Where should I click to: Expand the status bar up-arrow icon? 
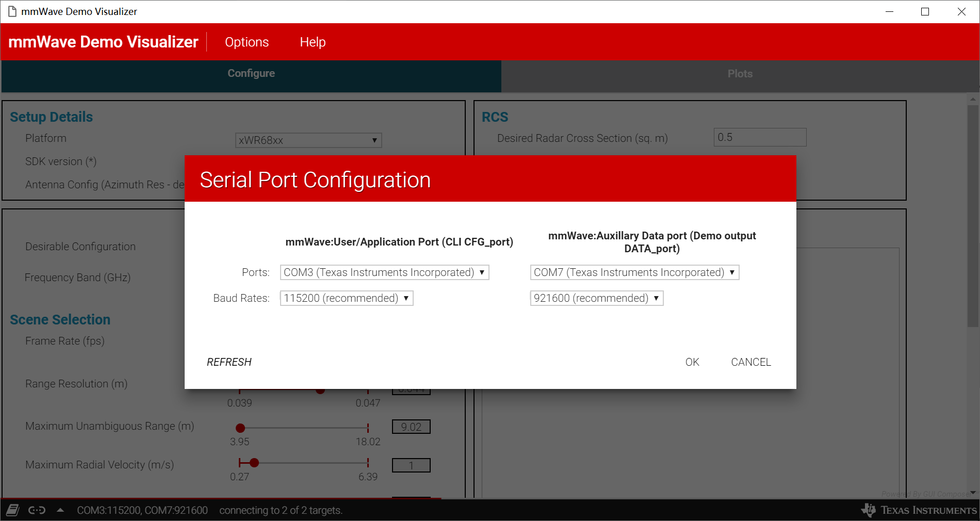60,510
